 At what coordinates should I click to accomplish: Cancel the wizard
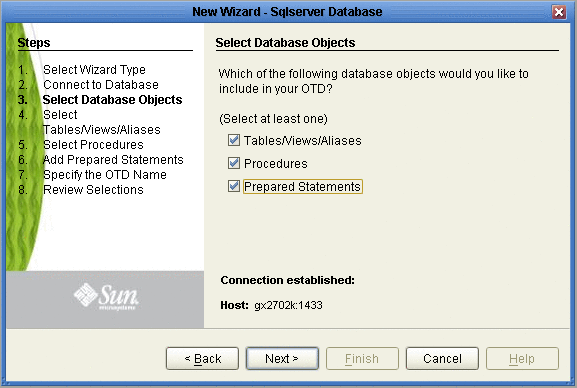[x=442, y=358]
